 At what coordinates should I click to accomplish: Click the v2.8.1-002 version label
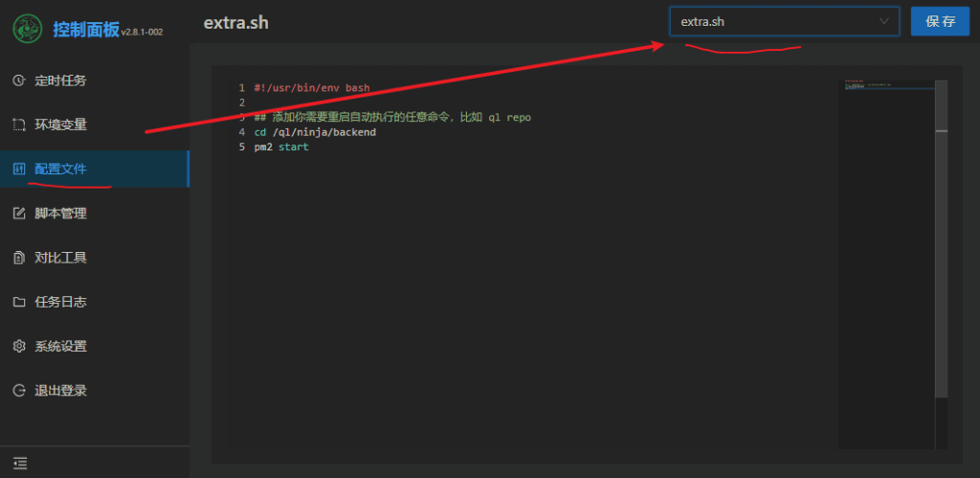pyautogui.click(x=143, y=32)
